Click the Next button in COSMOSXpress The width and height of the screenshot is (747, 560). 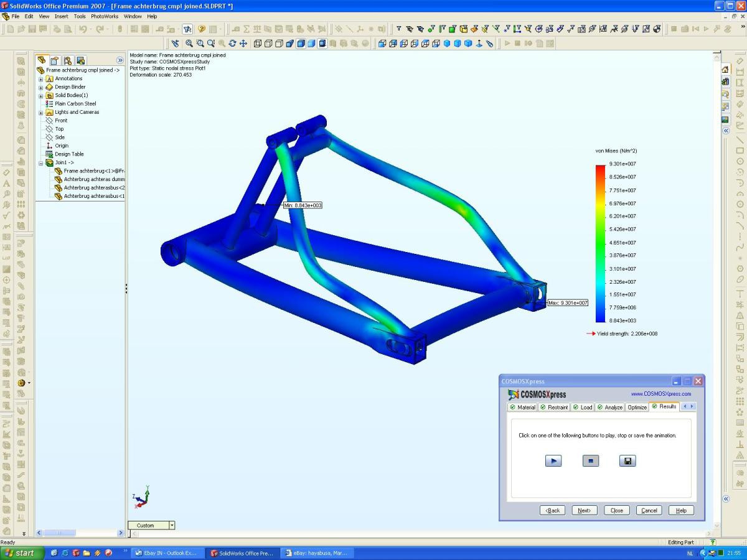584,510
